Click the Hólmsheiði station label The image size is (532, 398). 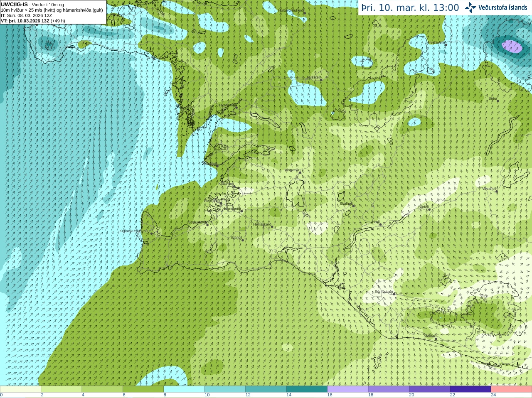[x=232, y=209]
